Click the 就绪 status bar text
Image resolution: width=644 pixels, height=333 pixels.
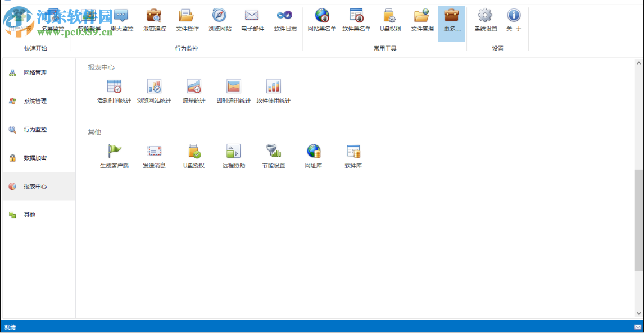[10, 327]
